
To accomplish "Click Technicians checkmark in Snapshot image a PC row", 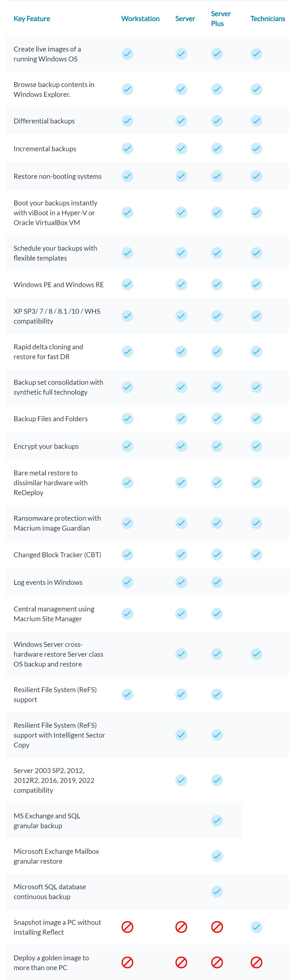I will 256,927.
